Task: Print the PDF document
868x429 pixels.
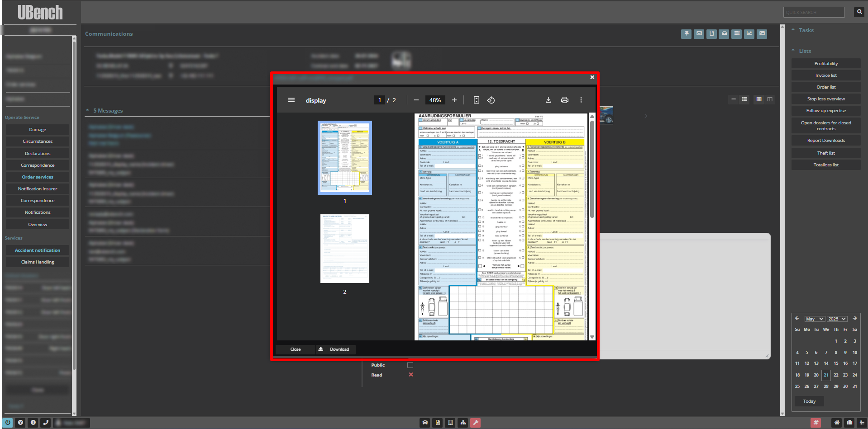Action: pyautogui.click(x=564, y=100)
